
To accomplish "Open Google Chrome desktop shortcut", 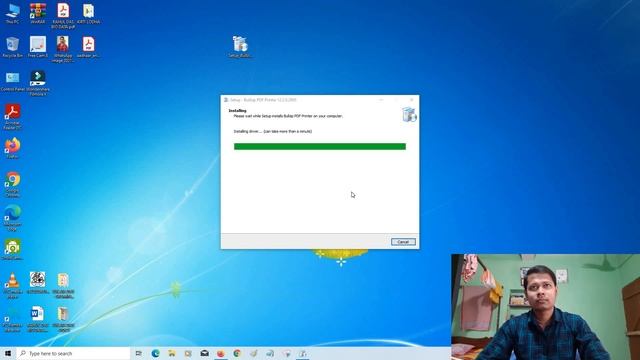I will 13,184.
